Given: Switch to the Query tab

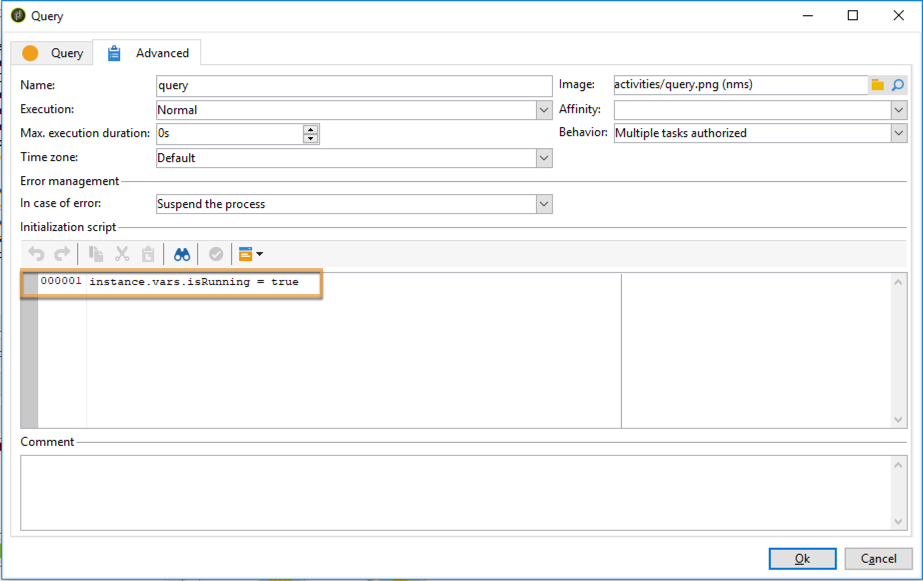Looking at the screenshot, I should coord(52,53).
